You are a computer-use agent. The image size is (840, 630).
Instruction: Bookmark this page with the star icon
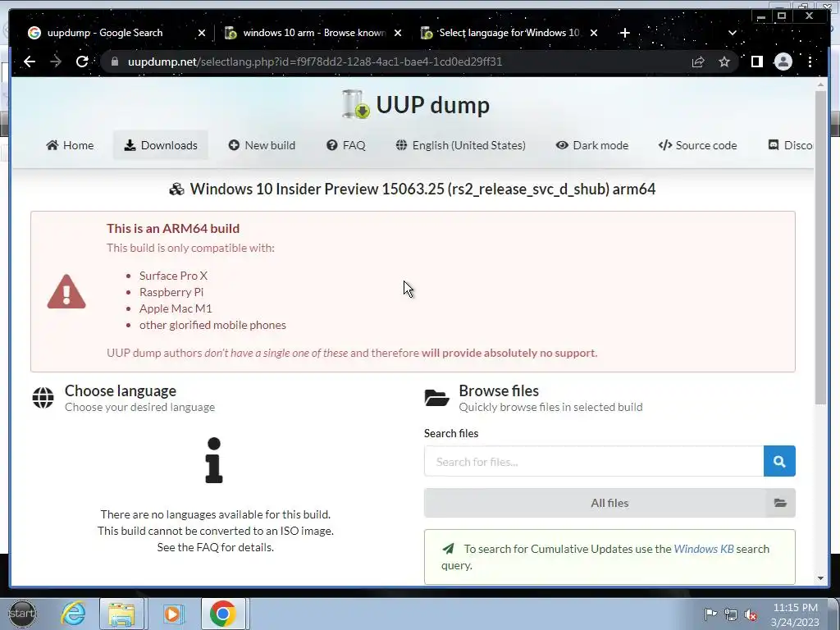724,62
